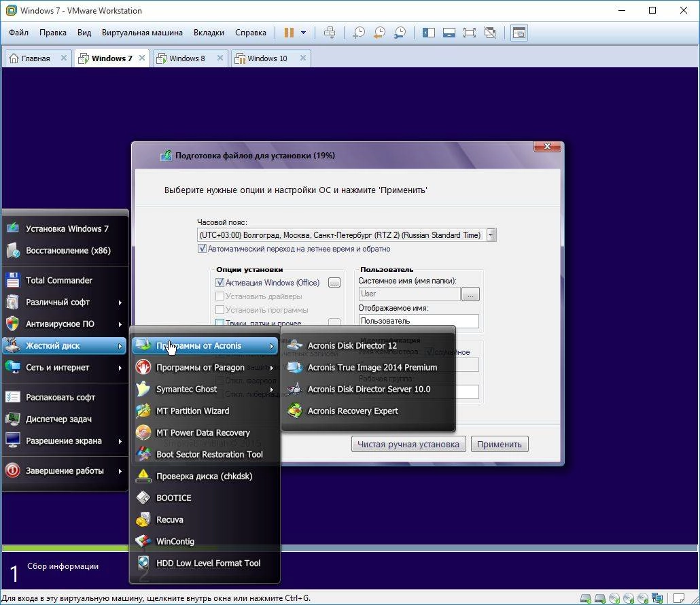Toggle the library sidebar view icon
The height and width of the screenshot is (605, 700).
click(x=429, y=33)
